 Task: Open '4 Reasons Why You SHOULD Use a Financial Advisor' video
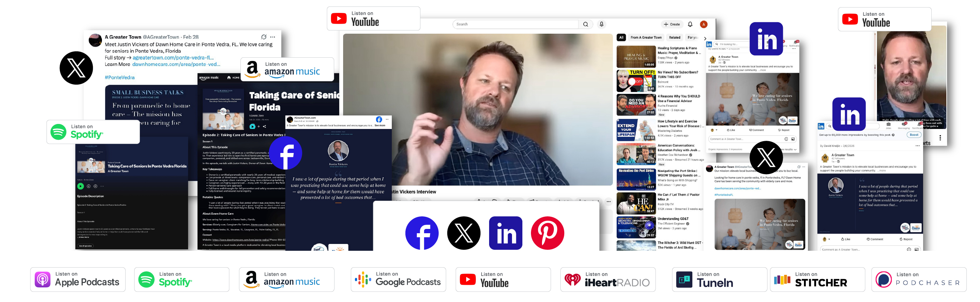click(636, 104)
